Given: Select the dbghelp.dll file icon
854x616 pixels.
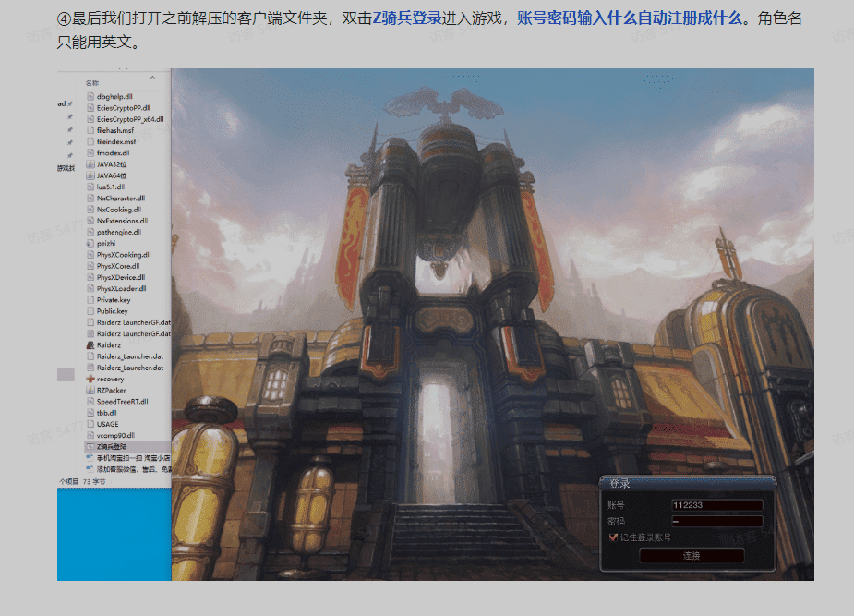Looking at the screenshot, I should tap(90, 96).
